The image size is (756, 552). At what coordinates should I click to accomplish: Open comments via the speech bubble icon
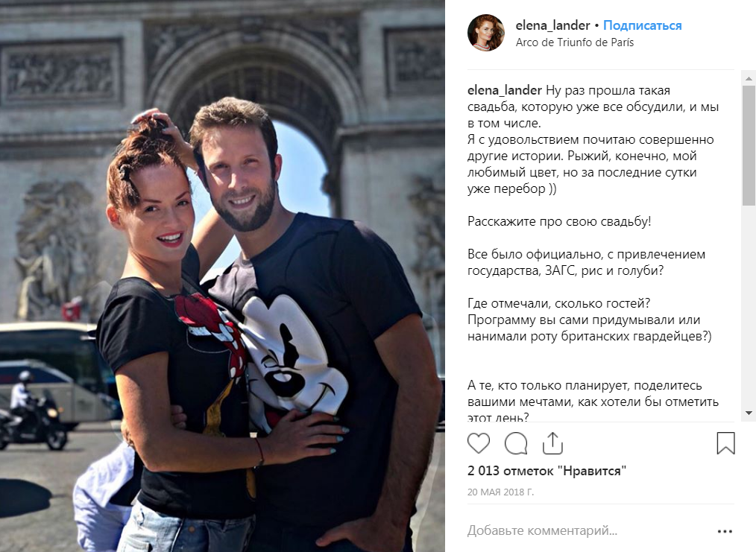(x=516, y=443)
